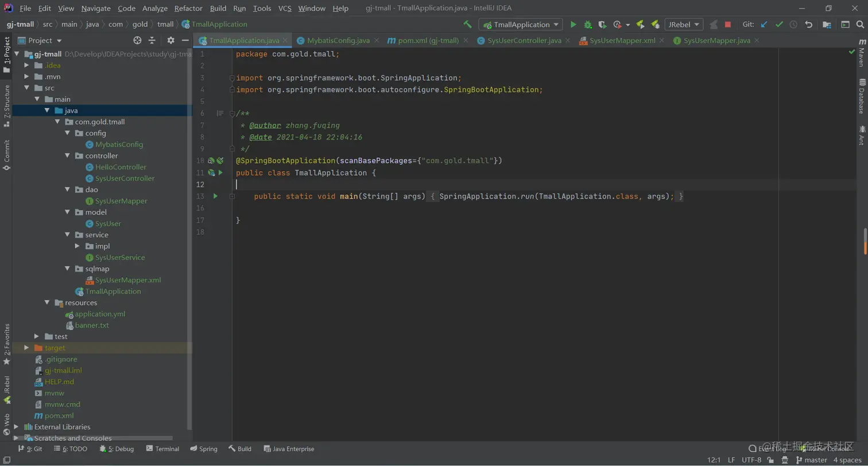Screen dimensions: 868x466
Task: Expand the target folder
Action: point(26,348)
